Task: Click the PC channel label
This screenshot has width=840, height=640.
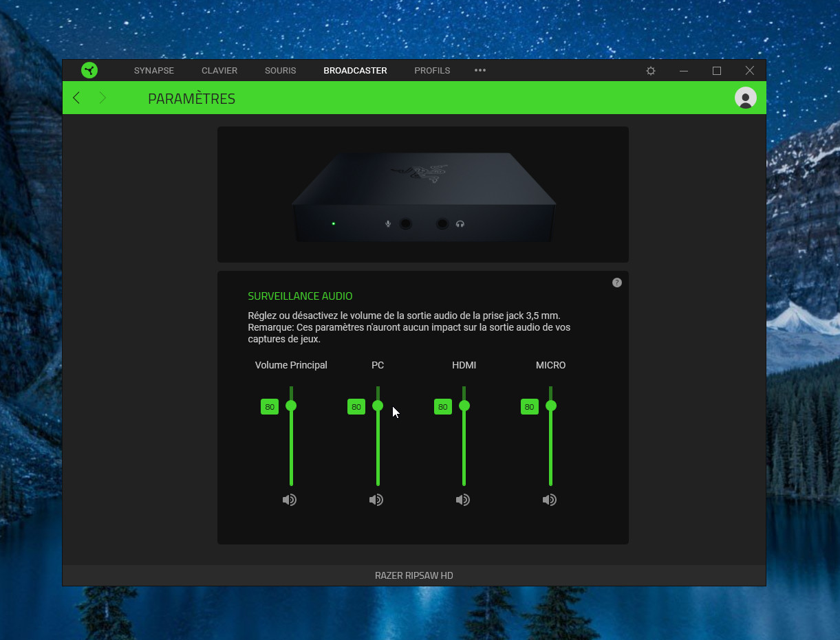Action: tap(378, 365)
